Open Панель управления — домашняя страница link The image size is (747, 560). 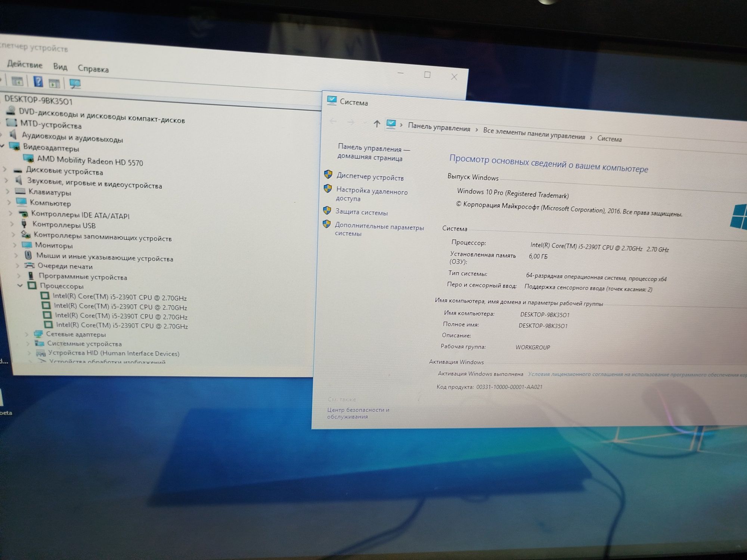[373, 153]
